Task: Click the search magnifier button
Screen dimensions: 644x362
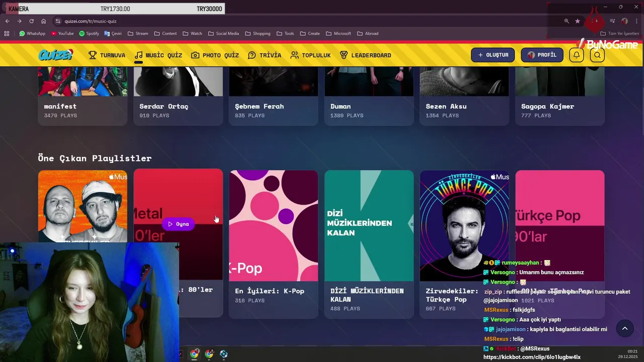Action: 597,55
